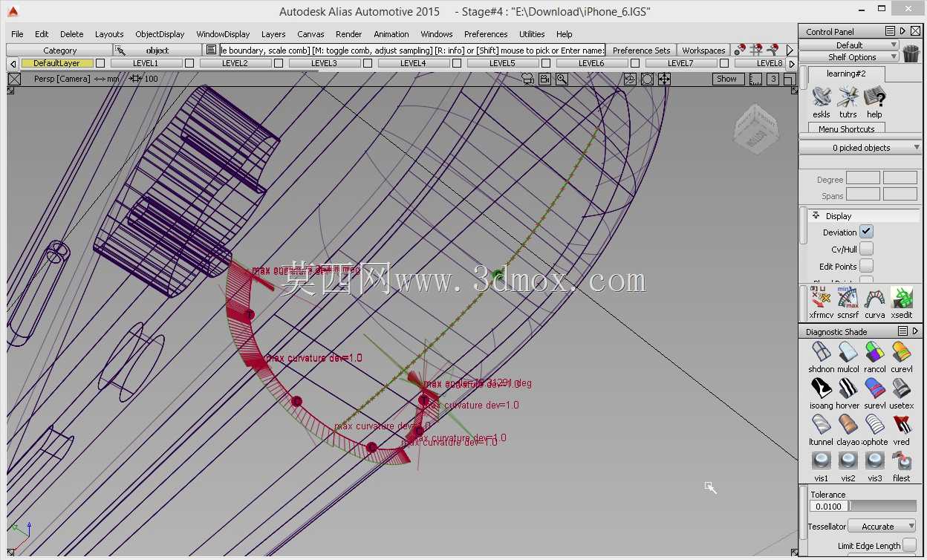Toggle the LEVEL1 layer visibility box

[189, 64]
